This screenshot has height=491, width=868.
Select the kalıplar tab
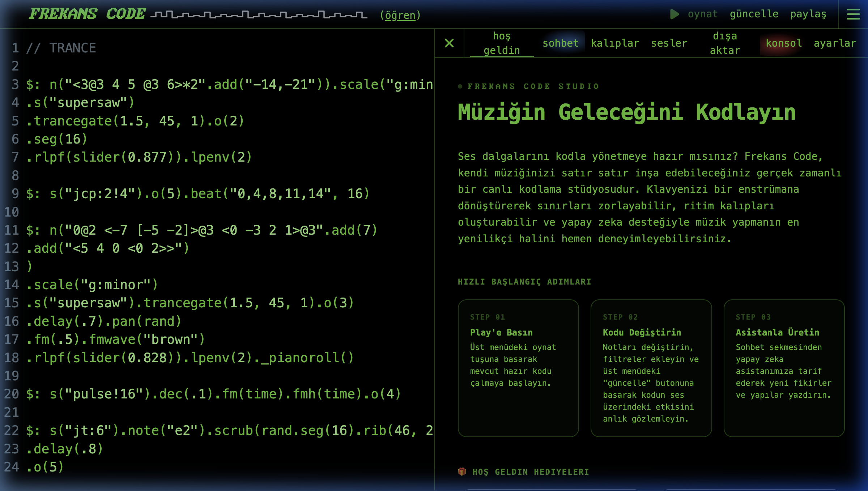[615, 43]
